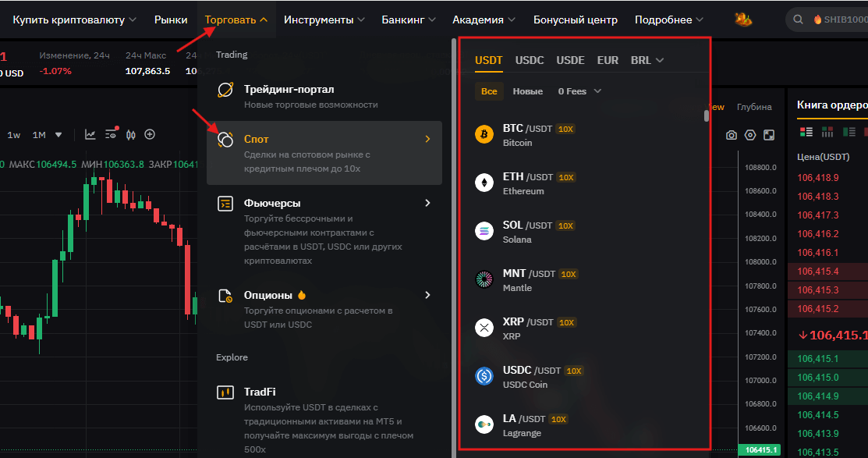This screenshot has width=868, height=458.
Task: Click the add (plus circle) chart icon
Action: (150, 134)
